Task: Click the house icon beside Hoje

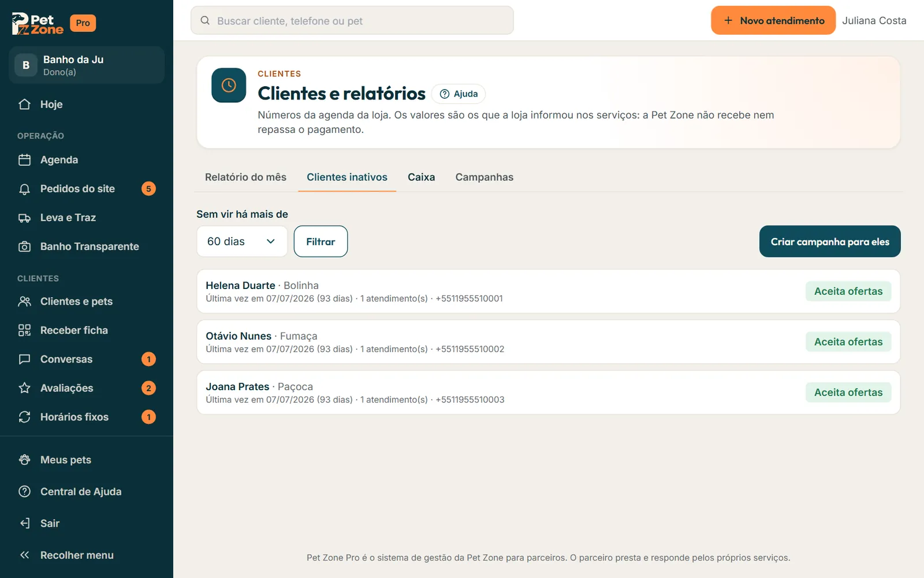Action: pos(24,104)
